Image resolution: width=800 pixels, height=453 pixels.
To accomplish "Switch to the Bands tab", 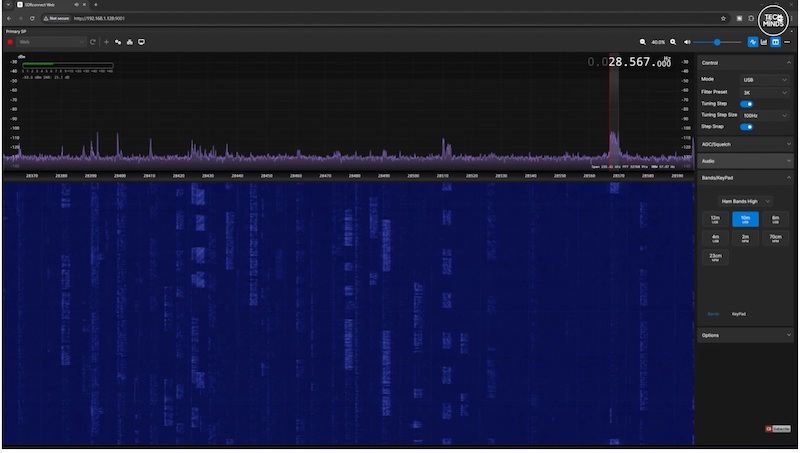I will tap(713, 314).
